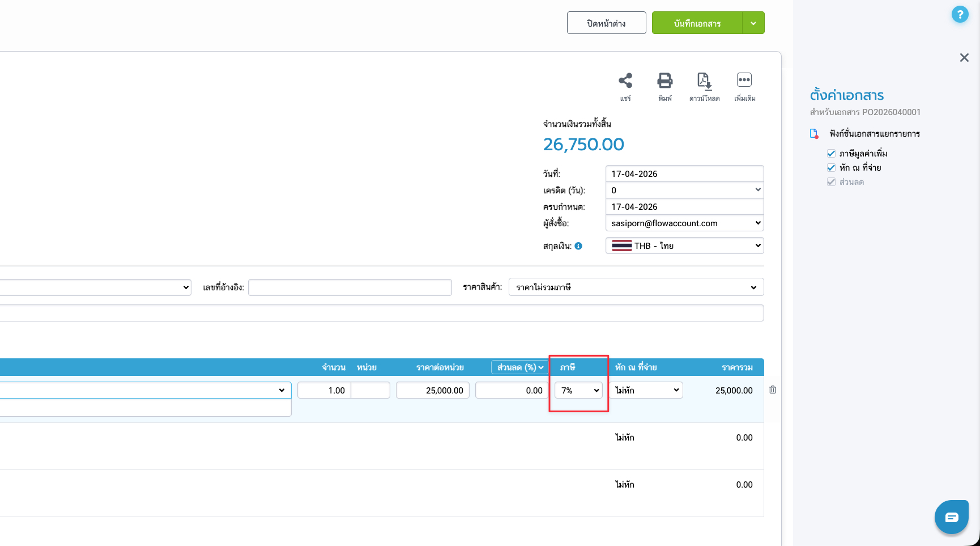
Task: Open the save document split-button arrow
Action: coord(753,23)
